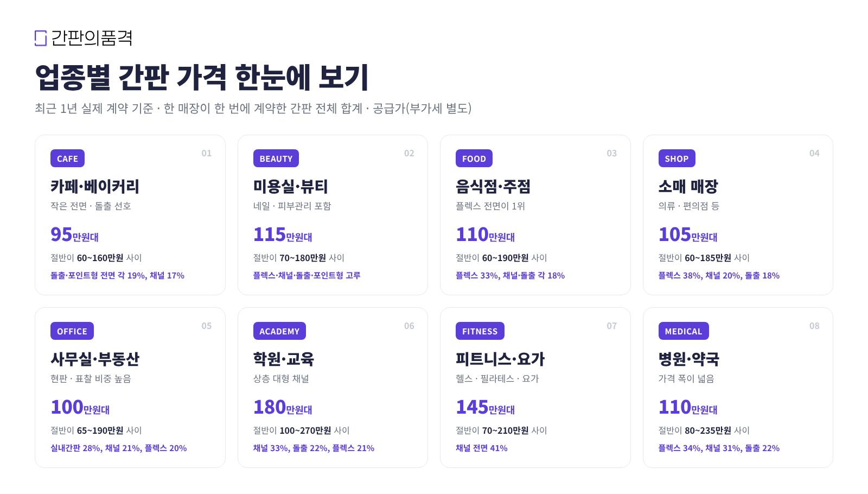
Task: Open the 학원·교육 card title
Action: click(284, 359)
